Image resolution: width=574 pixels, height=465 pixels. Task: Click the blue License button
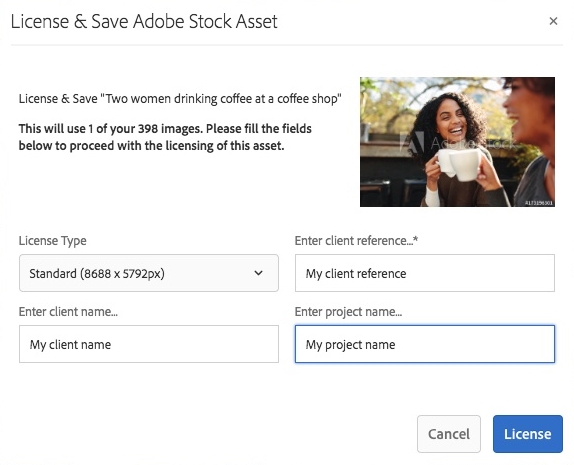pyautogui.click(x=528, y=434)
